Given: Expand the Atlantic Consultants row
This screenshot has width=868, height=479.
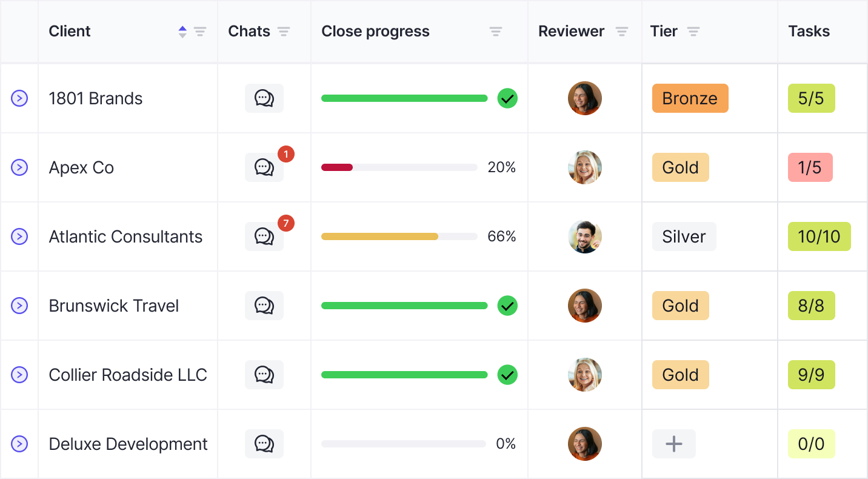Looking at the screenshot, I should [x=19, y=236].
